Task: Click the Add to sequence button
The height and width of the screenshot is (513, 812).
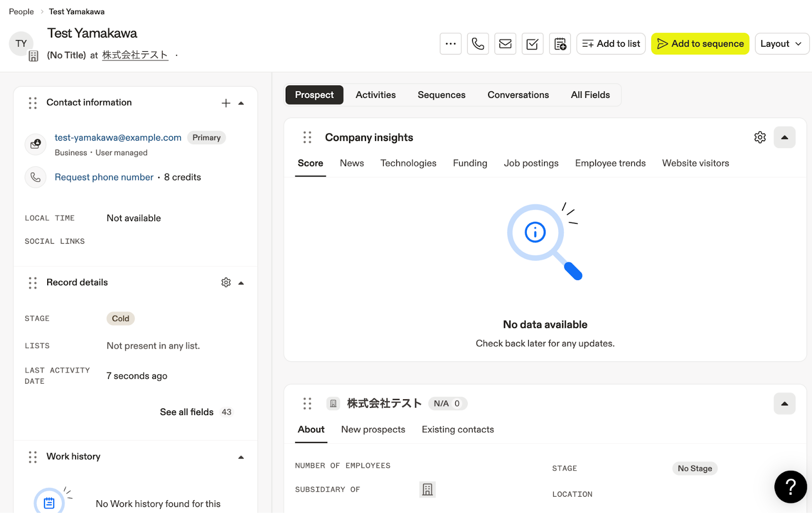Action: (x=700, y=44)
